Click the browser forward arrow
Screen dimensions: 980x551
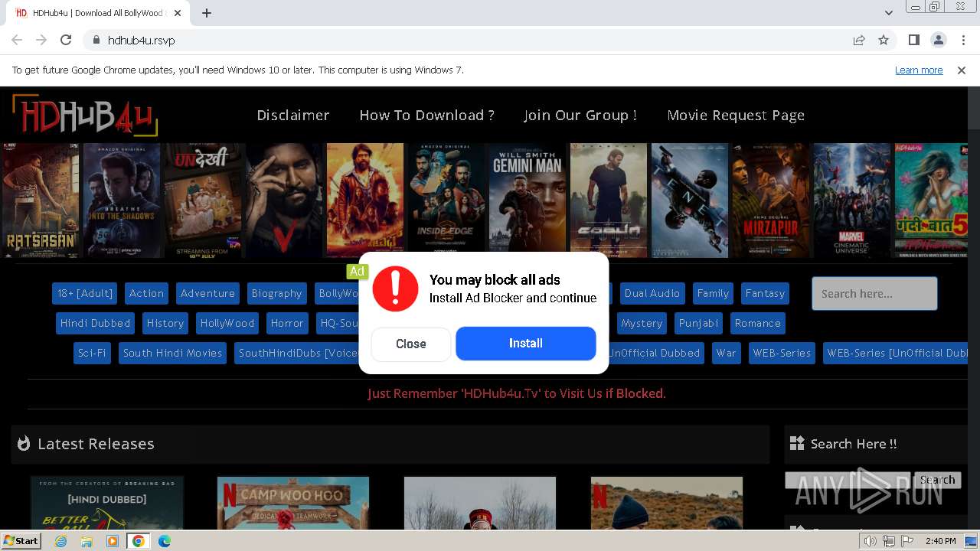click(41, 40)
